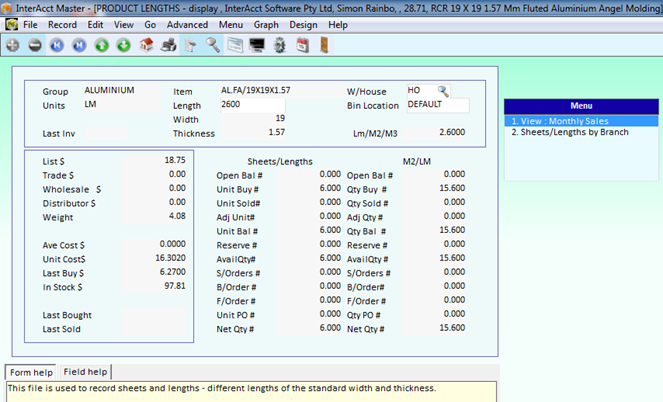
Task: Switch to the Form help tab
Action: point(31,372)
